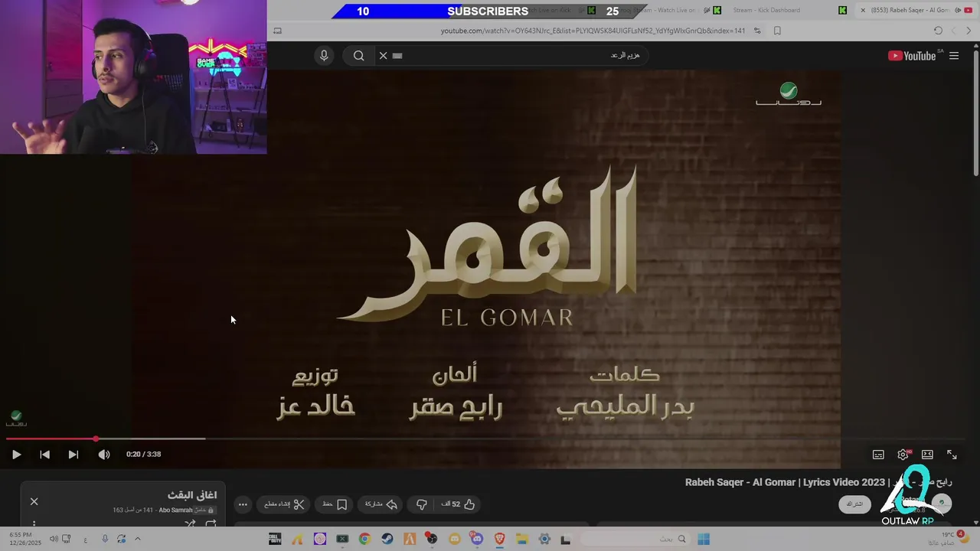Click the voice search microphone icon

(x=324, y=55)
